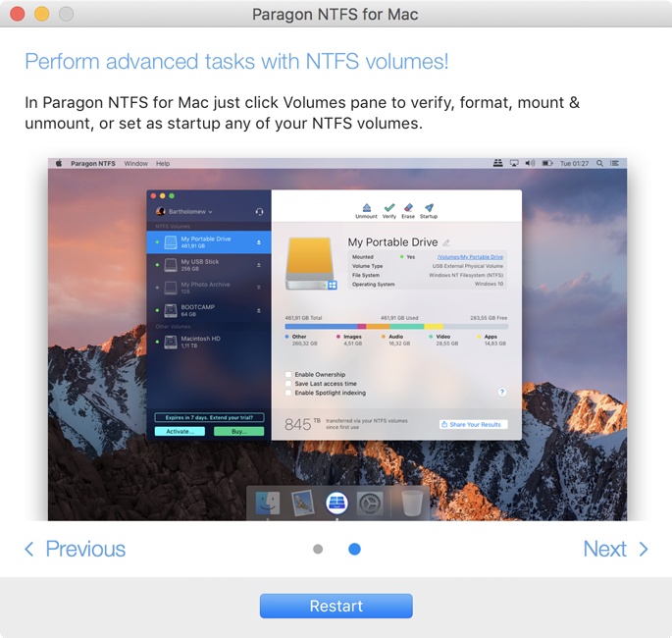Click eject icon next to My USB Stick
The width and height of the screenshot is (672, 638).
pos(259,265)
